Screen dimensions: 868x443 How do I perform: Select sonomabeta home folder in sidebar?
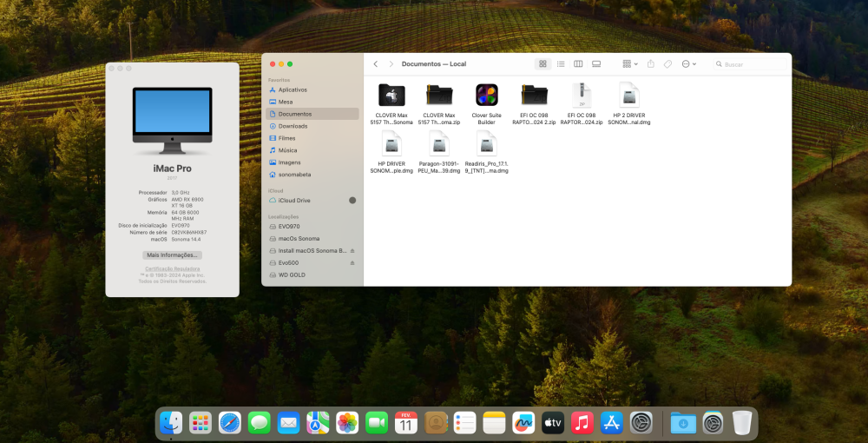point(312,175)
